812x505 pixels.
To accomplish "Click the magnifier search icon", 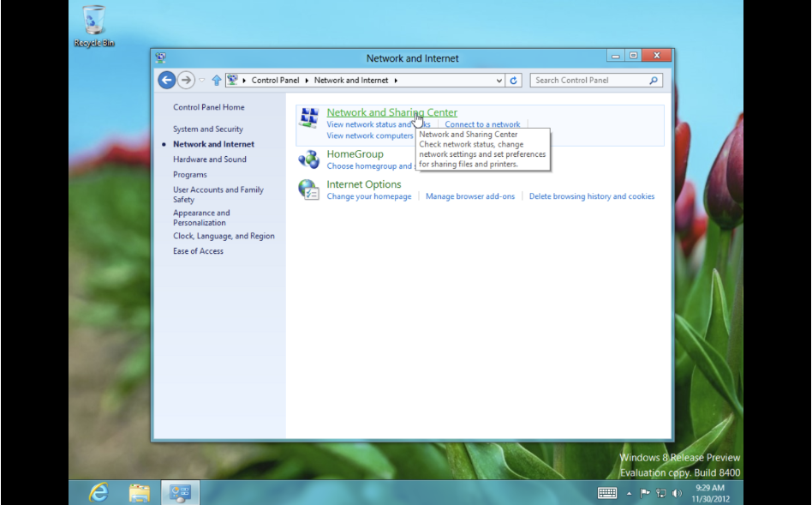I will (x=654, y=81).
